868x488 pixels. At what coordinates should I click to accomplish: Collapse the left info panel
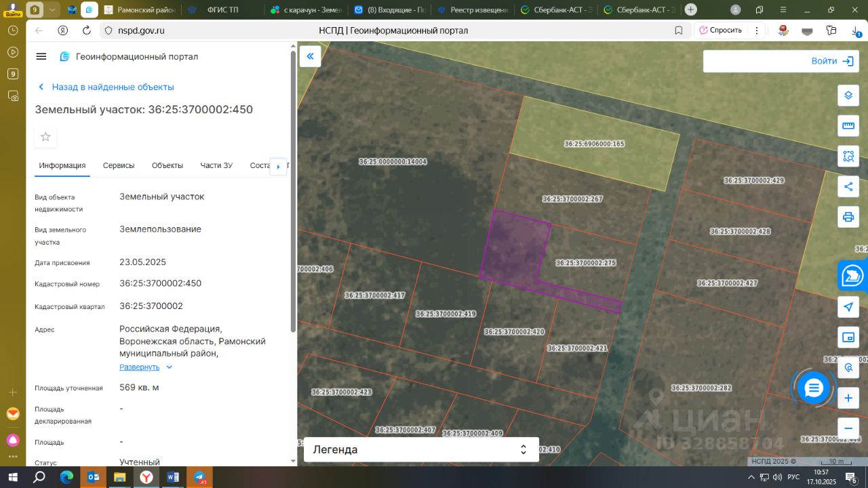(x=310, y=56)
